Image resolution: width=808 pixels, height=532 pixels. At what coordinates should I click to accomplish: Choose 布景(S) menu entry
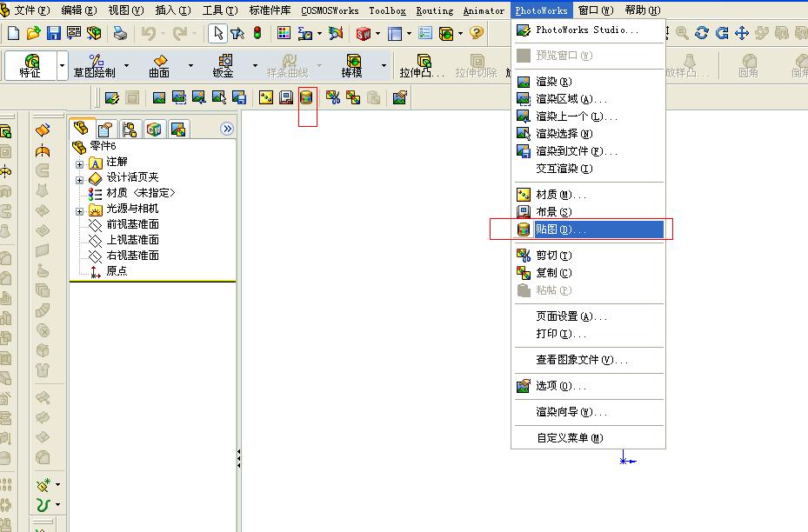tap(588, 211)
